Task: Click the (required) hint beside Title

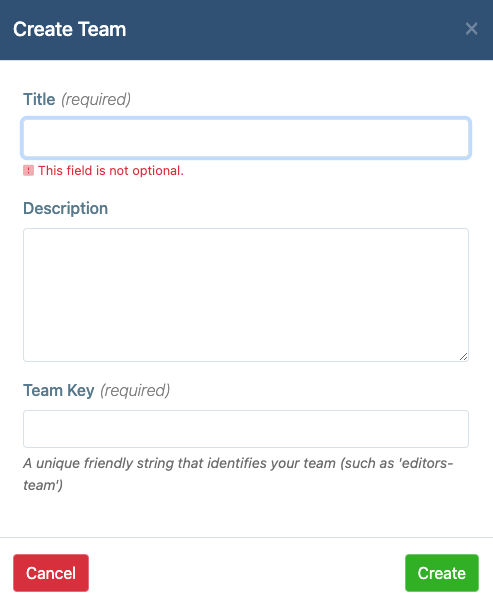Action: 96,100
